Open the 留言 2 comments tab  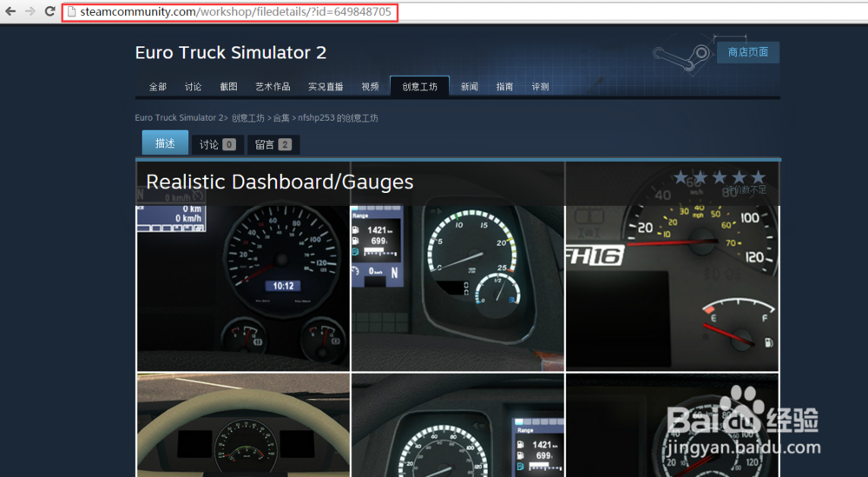[273, 144]
